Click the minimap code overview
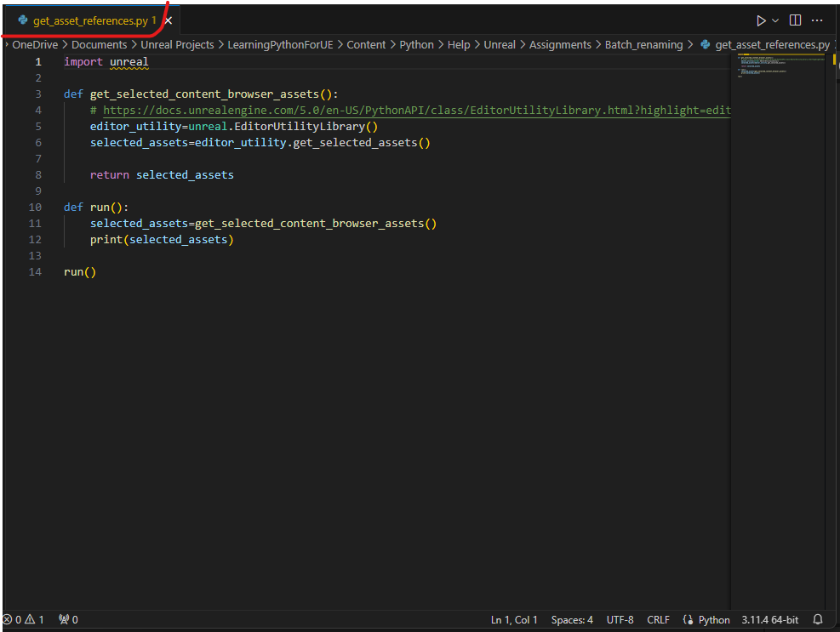The width and height of the screenshot is (840, 632). click(780, 65)
